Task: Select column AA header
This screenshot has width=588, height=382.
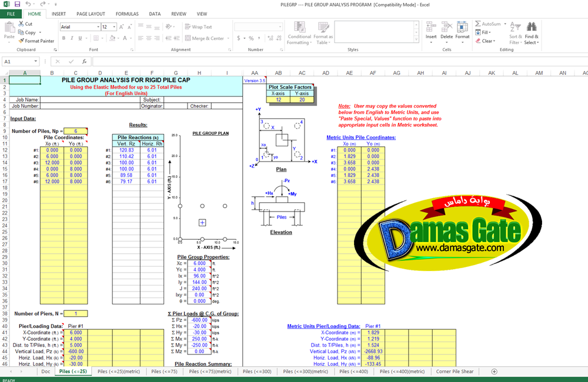Action: click(x=255, y=73)
